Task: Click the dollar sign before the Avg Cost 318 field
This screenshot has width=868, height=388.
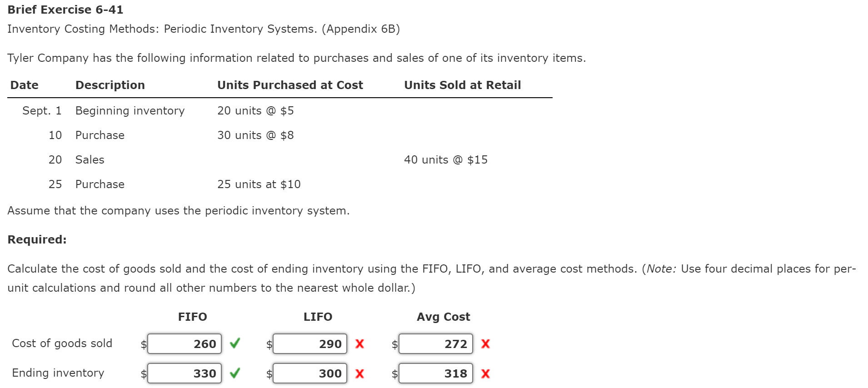Action: click(x=394, y=373)
